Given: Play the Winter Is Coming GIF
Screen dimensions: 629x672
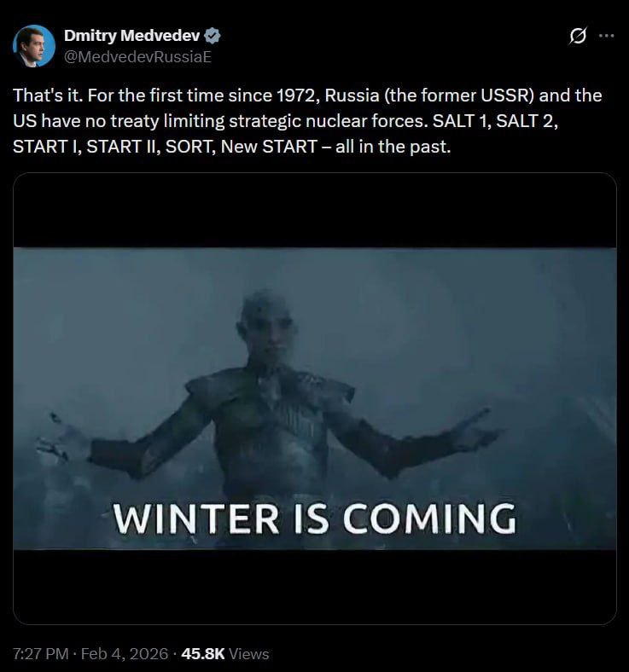Looking at the screenshot, I should pyautogui.click(x=315, y=398).
